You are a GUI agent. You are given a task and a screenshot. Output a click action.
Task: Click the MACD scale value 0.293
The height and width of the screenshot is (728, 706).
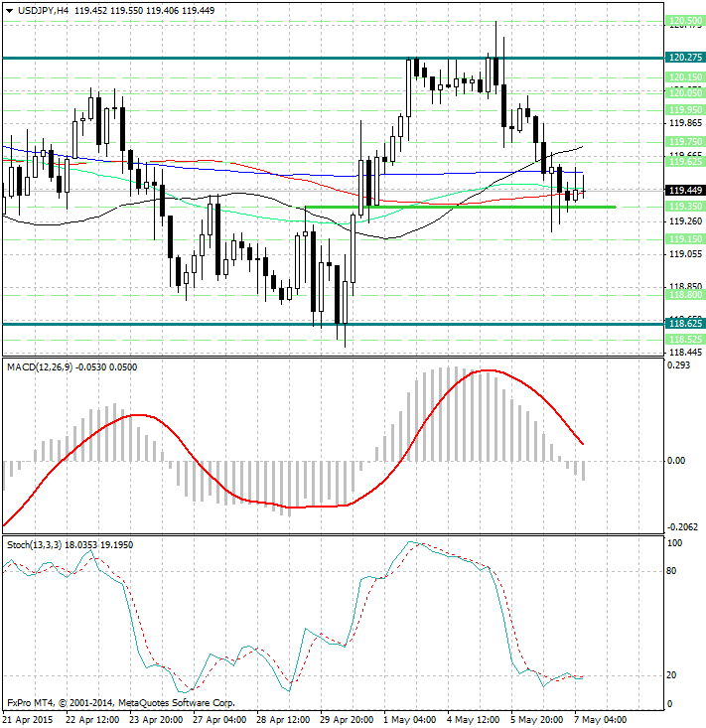[x=678, y=365]
